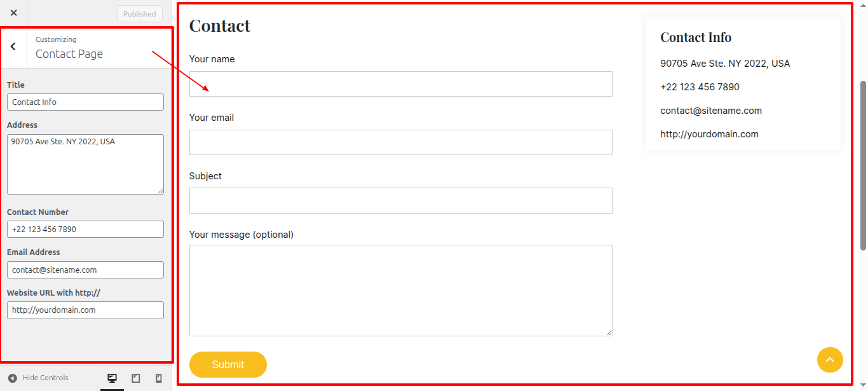Viewport: 868px width, 391px height.
Task: Go back using the left chevron arrow
Action: [x=13, y=46]
